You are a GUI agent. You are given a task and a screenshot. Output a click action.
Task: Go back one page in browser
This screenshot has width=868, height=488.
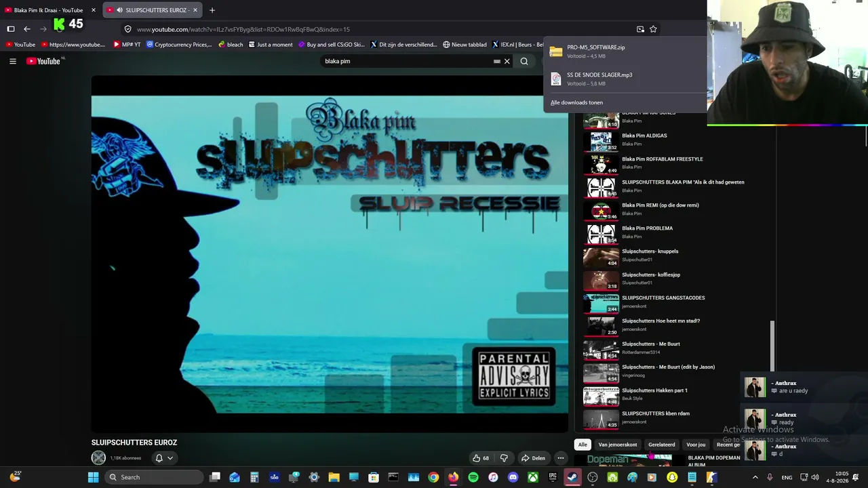coord(27,29)
